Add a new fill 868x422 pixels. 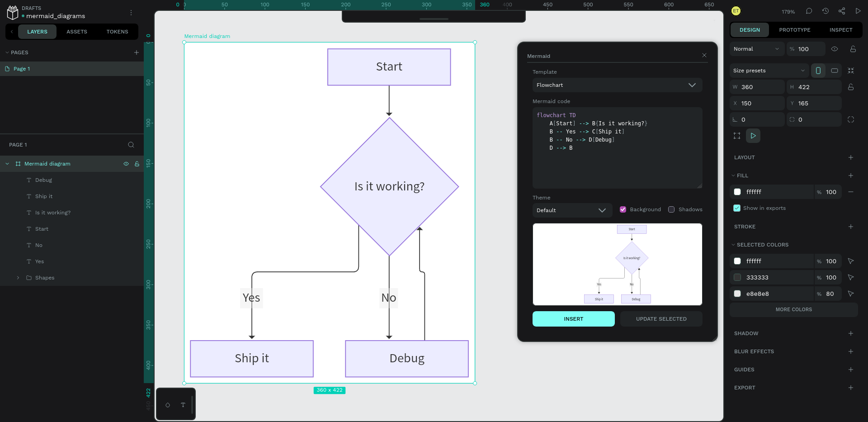click(851, 175)
